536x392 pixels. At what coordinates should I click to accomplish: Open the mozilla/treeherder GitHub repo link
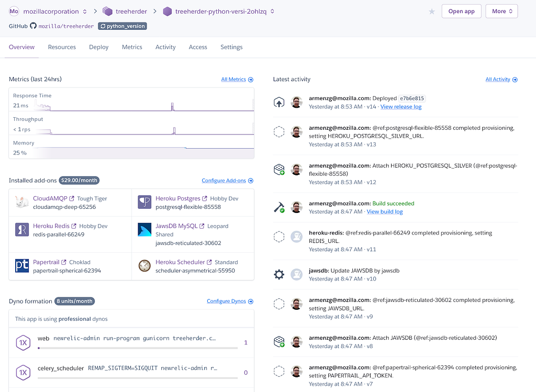click(66, 26)
